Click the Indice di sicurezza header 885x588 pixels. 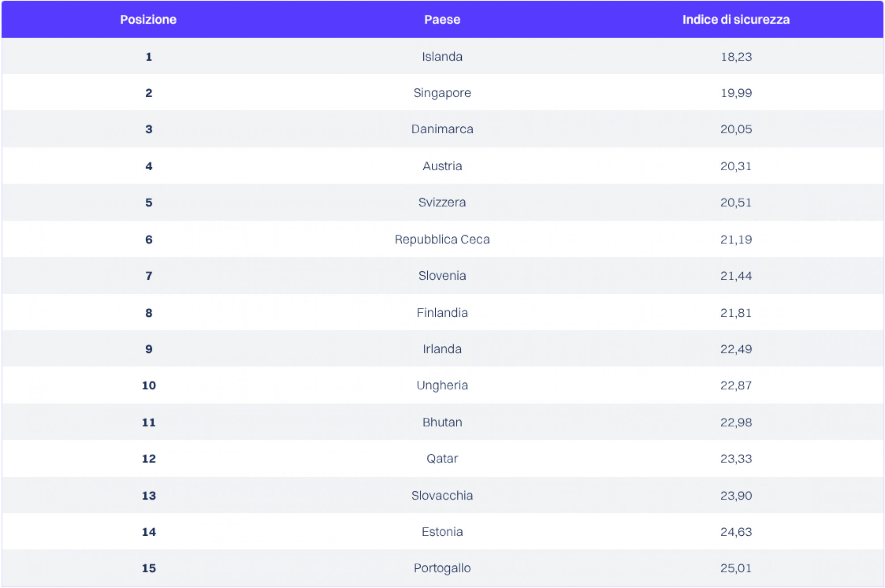[x=736, y=20]
